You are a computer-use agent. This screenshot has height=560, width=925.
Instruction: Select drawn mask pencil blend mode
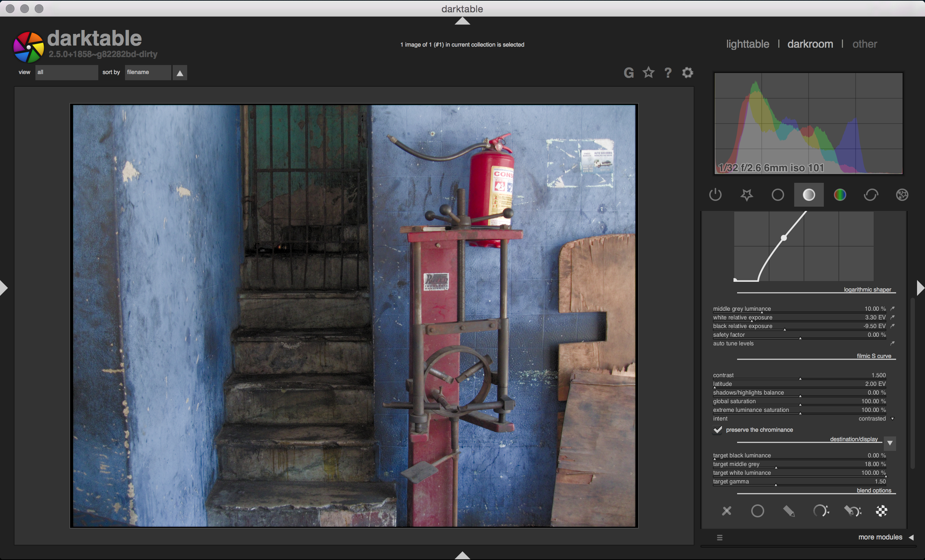(x=789, y=511)
